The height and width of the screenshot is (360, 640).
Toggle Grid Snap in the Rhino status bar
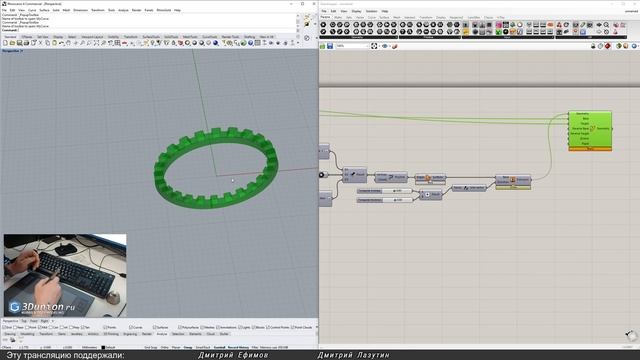pos(151,347)
